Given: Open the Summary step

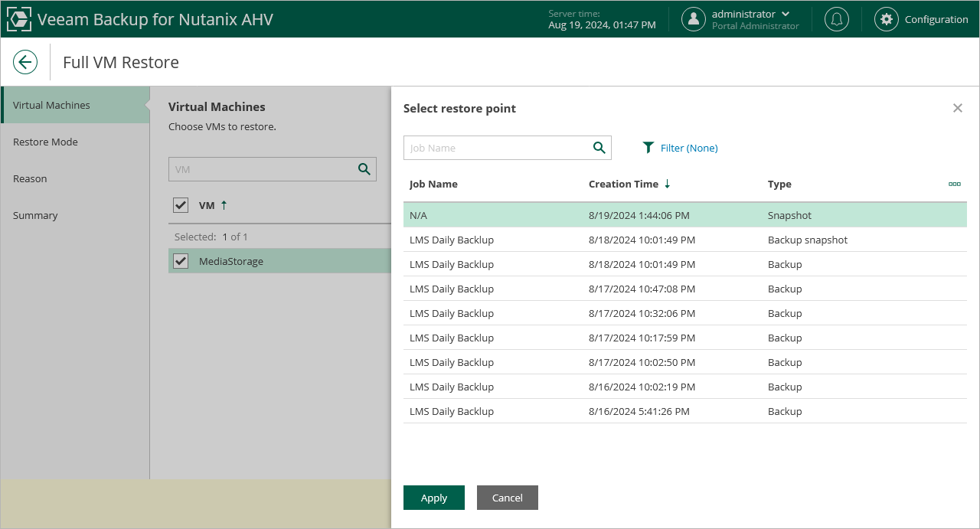Looking at the screenshot, I should coord(35,215).
